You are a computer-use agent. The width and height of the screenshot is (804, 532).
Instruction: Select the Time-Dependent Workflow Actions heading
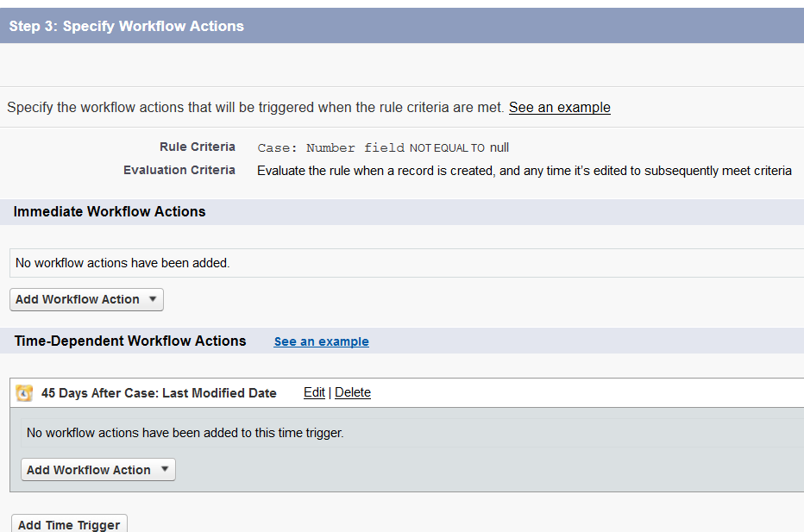(x=130, y=341)
